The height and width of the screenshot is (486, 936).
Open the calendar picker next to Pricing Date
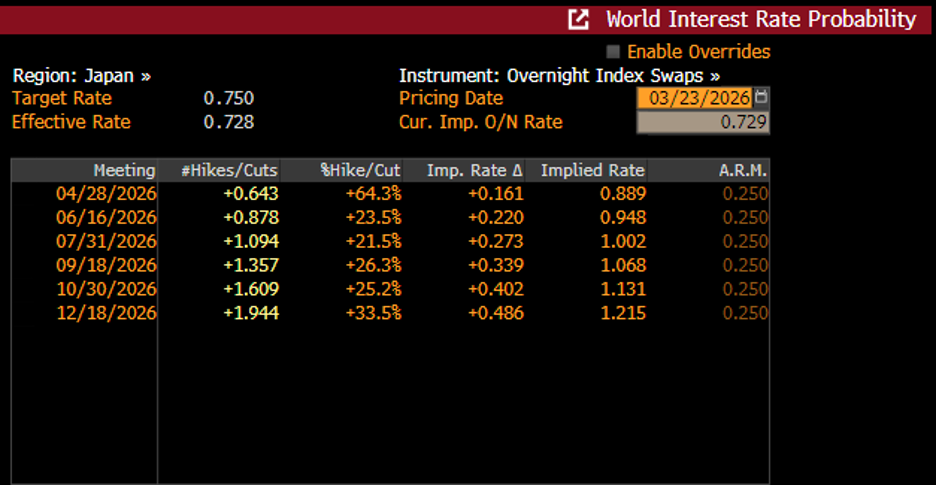point(762,98)
